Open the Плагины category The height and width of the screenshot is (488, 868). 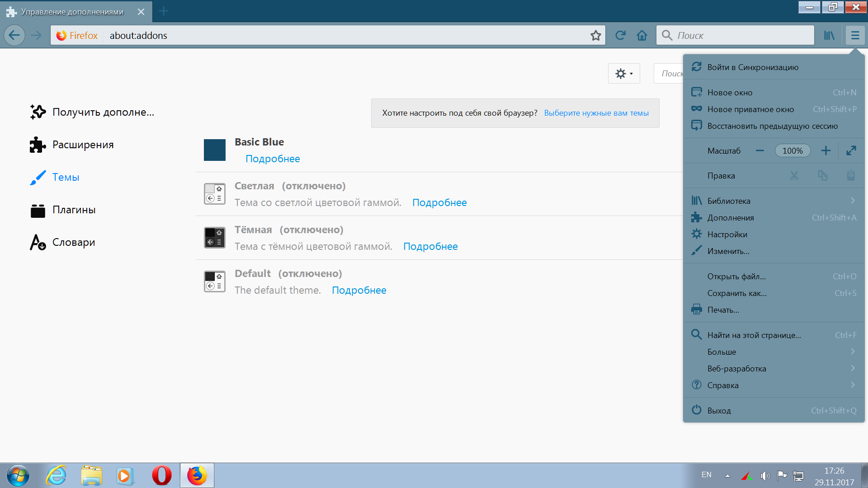coord(63,210)
